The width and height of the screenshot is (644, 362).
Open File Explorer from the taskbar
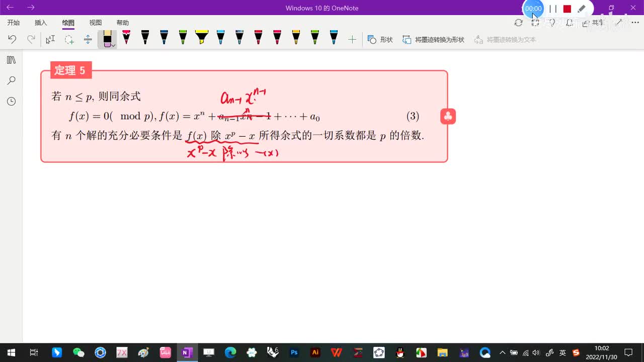[x=442, y=352]
